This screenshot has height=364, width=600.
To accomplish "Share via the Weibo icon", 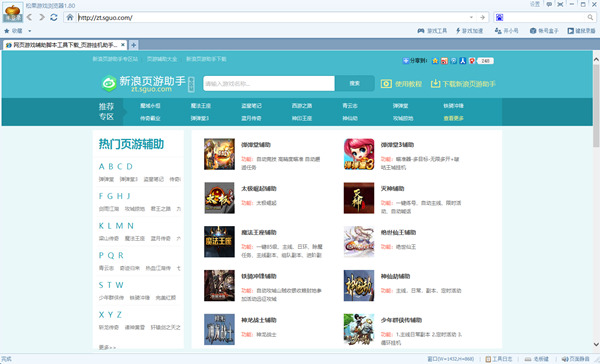I will click(x=444, y=60).
